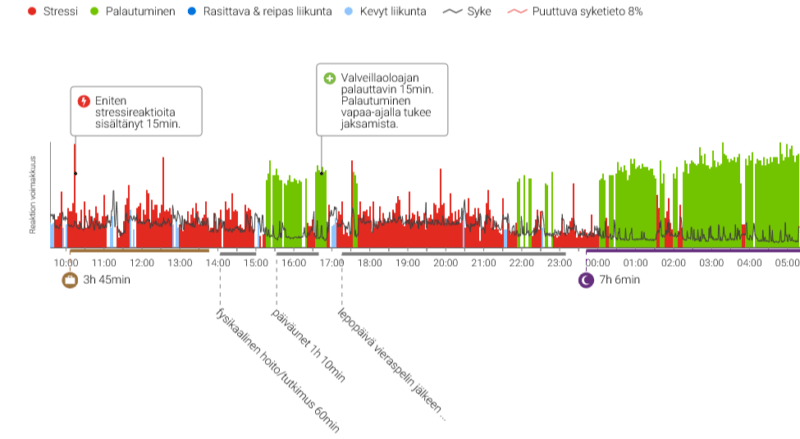This screenshot has width=800, height=439.
Task: Click the 00:00 midnight time axis marker
Action: [x=598, y=262]
